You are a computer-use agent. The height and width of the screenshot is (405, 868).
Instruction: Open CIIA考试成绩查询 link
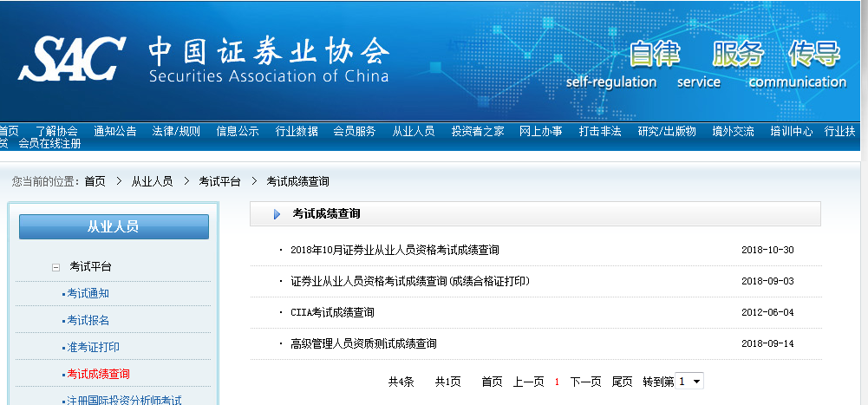coord(332,312)
